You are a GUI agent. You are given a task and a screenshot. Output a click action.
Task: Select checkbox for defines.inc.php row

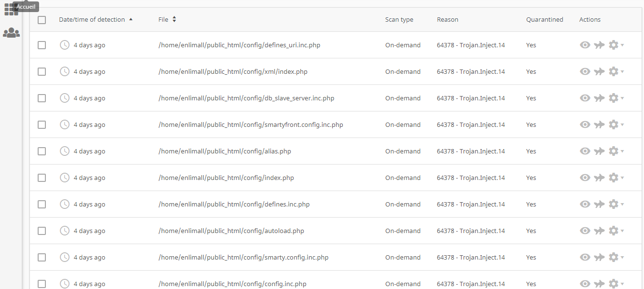(x=42, y=204)
